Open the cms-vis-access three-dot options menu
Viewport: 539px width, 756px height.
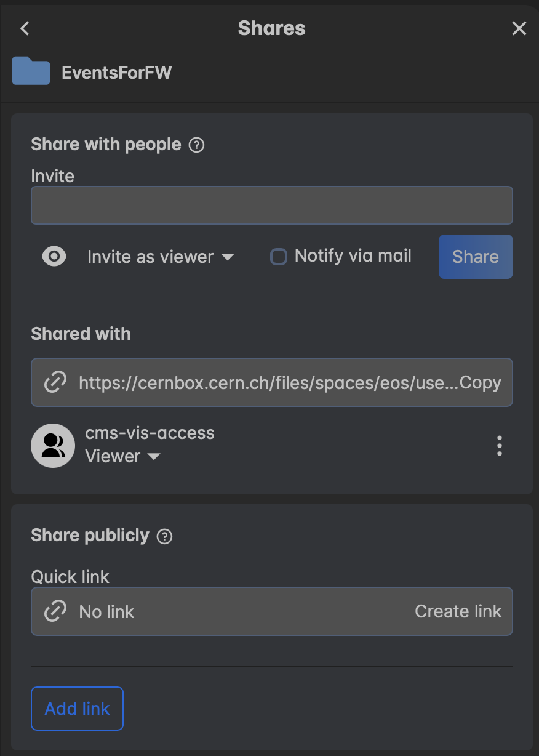pyautogui.click(x=500, y=446)
